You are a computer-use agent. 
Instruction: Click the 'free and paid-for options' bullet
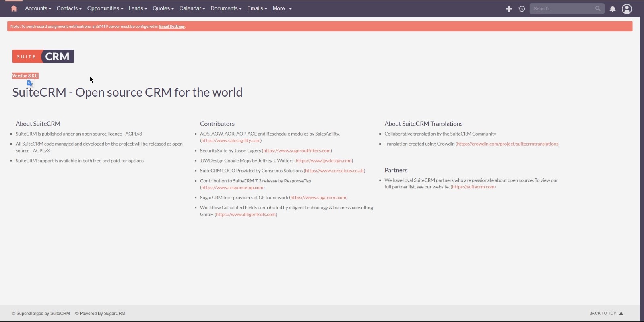coord(80,161)
